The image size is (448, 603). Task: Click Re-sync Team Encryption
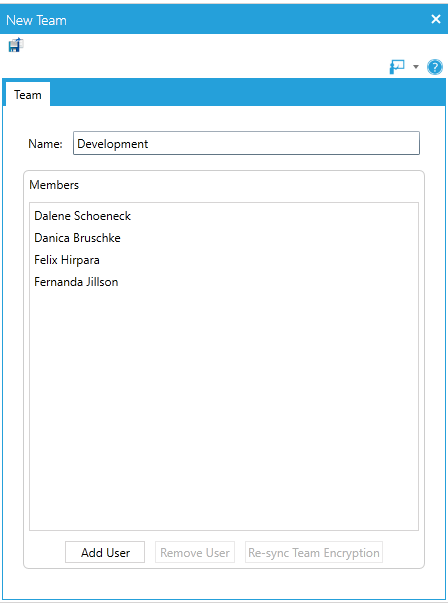pos(314,552)
